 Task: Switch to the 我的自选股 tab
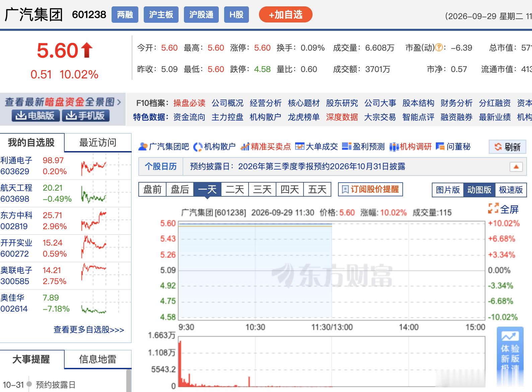[x=31, y=143]
